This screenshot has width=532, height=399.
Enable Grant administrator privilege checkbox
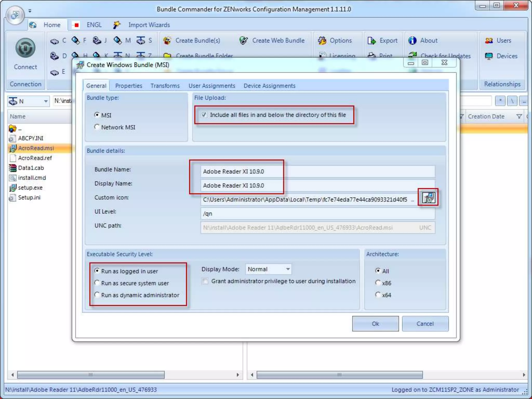(x=205, y=281)
